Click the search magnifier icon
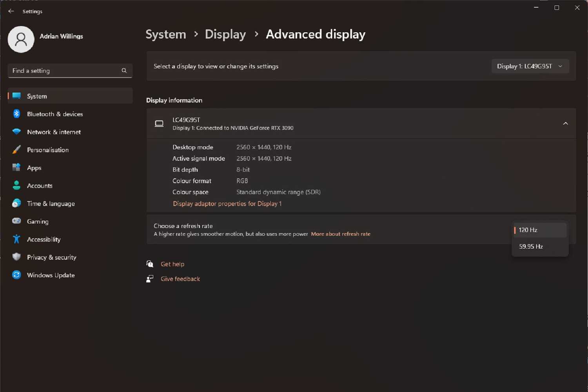Image resolution: width=588 pixels, height=392 pixels. pos(124,71)
